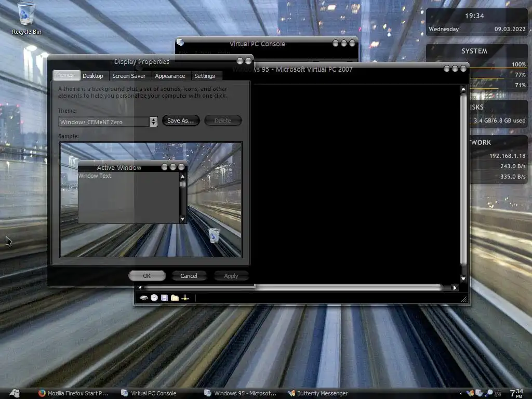
Task: Show hidden tray icons arrow
Action: [460, 394]
